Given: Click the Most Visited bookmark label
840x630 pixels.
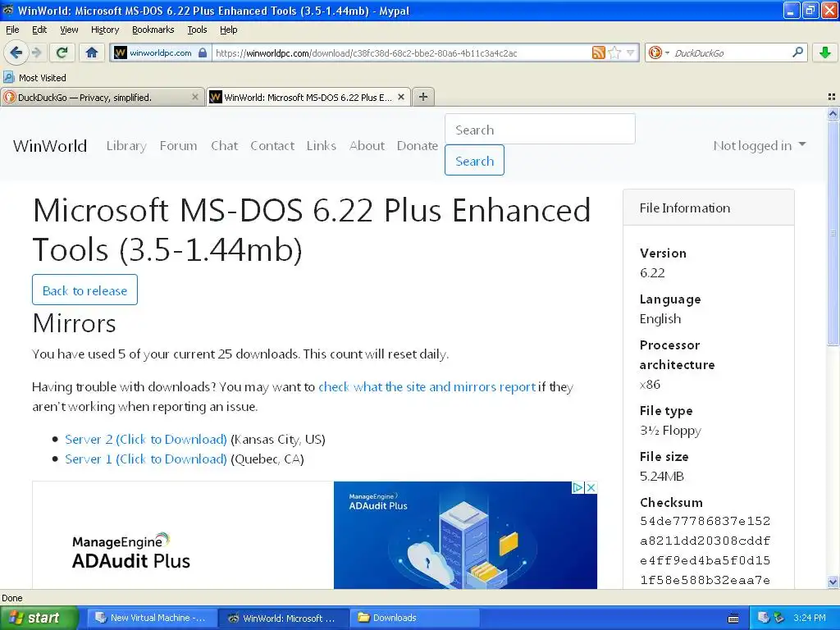Looking at the screenshot, I should pos(43,78).
